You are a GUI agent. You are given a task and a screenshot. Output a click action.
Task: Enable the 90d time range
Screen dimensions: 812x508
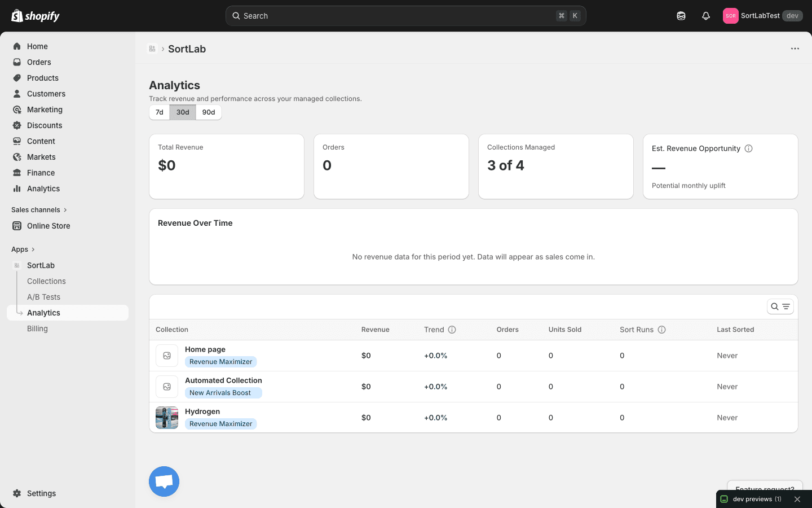point(208,112)
